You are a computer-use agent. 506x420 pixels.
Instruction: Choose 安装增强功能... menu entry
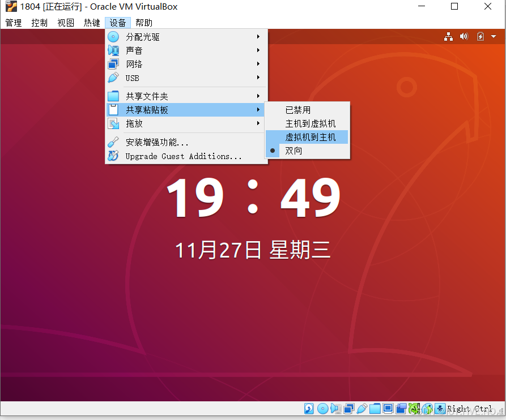186,142
